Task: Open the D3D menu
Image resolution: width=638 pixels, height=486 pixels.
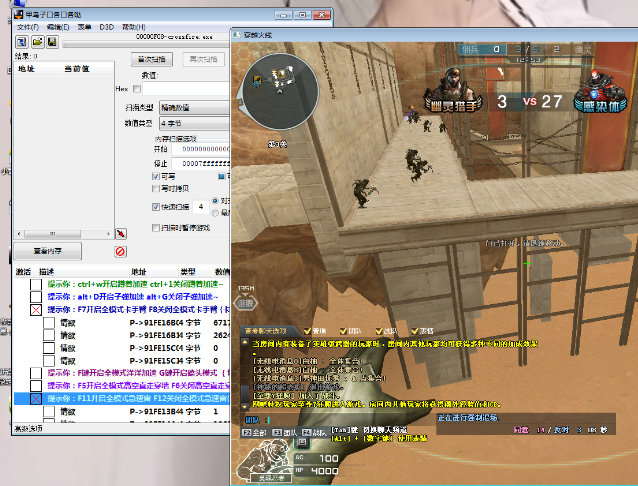Action: [107, 27]
